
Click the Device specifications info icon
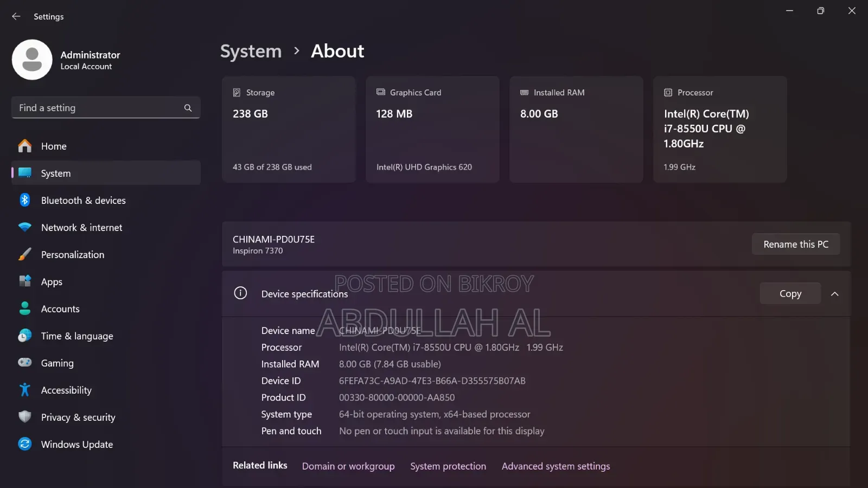tap(240, 293)
